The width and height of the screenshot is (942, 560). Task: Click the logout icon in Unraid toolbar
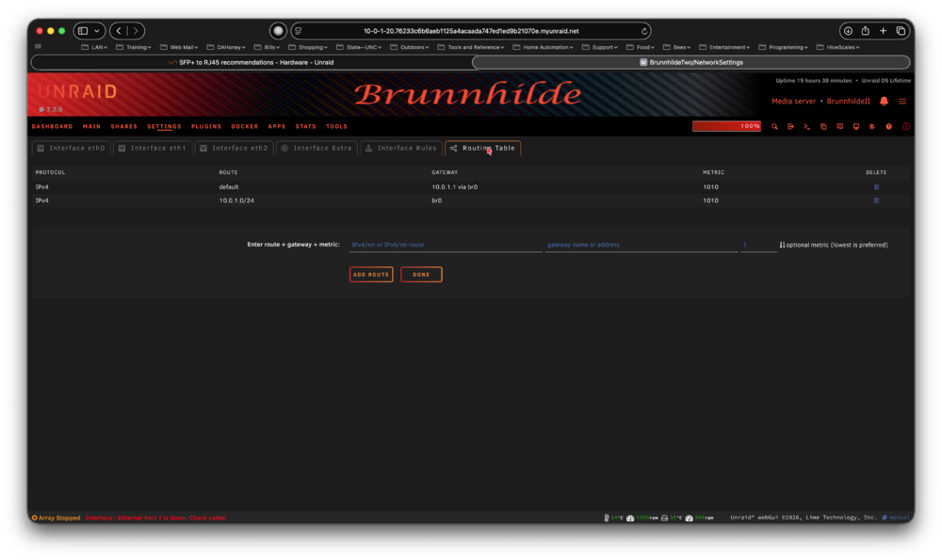790,127
